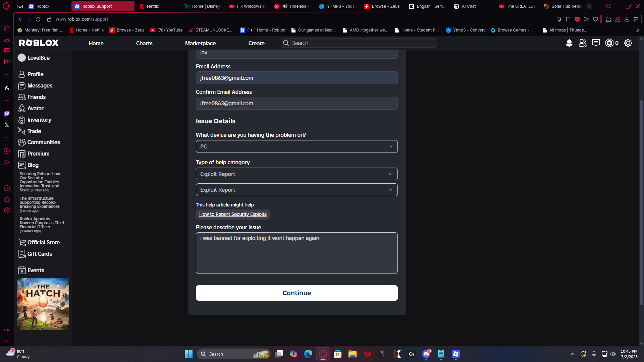
Task: Open the browser downloads icon
Action: 627,19
